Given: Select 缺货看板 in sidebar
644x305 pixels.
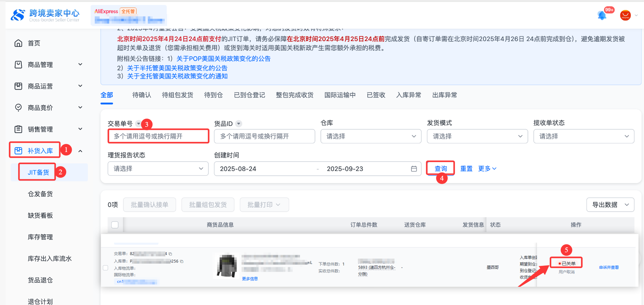Looking at the screenshot, I should click(x=40, y=215).
